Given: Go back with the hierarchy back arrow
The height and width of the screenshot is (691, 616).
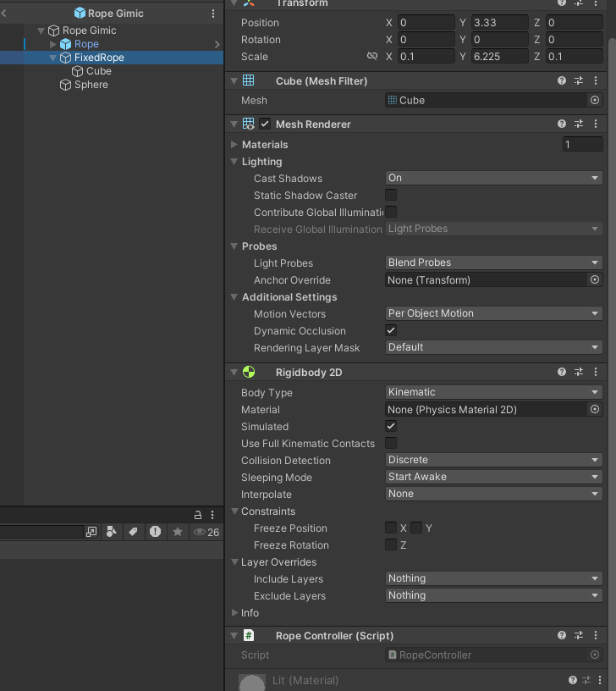Looking at the screenshot, I should (3, 14).
